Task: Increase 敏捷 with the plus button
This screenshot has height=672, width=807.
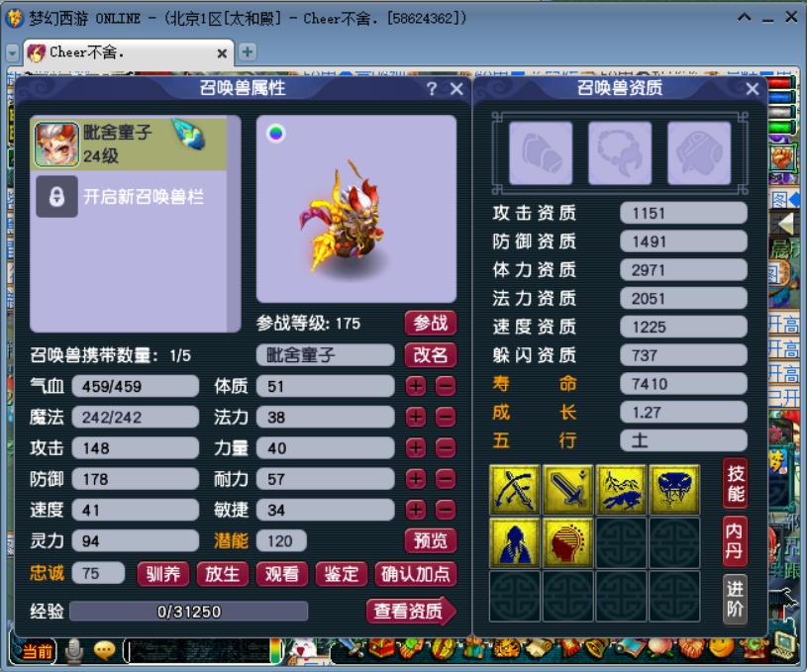Action: pos(416,510)
